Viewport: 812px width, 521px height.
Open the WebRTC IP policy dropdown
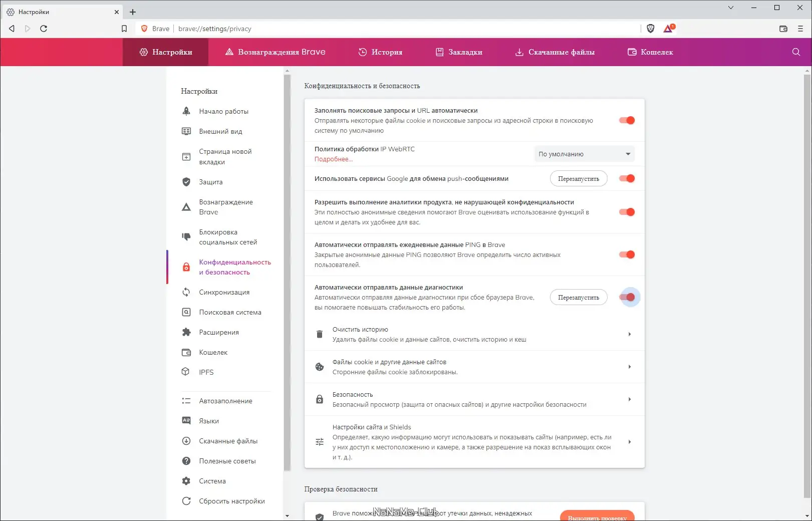[x=585, y=154]
